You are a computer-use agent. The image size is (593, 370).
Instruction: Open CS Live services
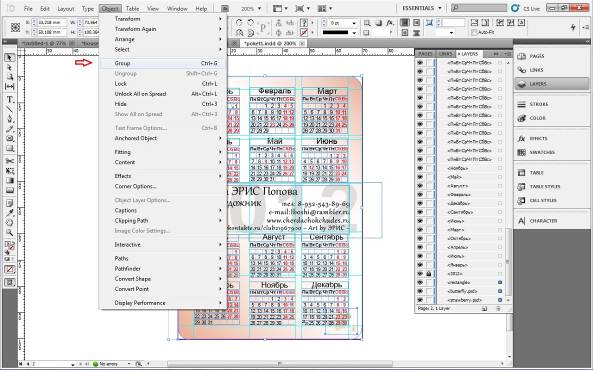tap(526, 8)
